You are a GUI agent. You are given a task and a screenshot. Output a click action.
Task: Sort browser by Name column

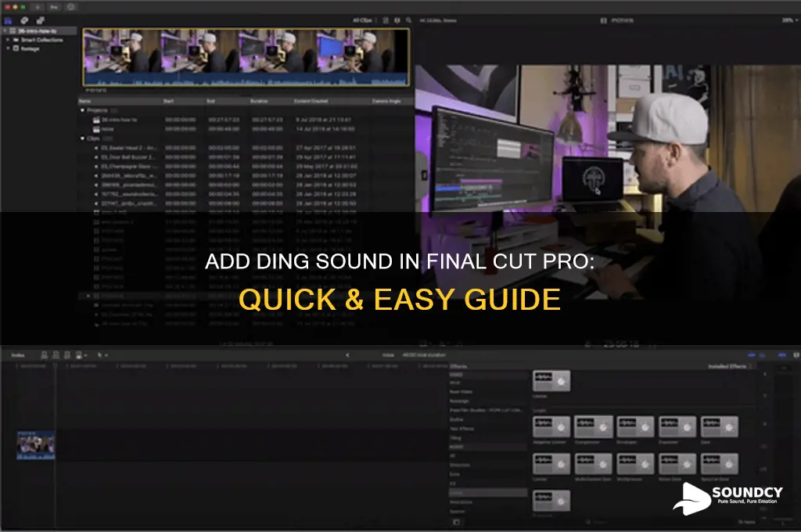pos(84,101)
